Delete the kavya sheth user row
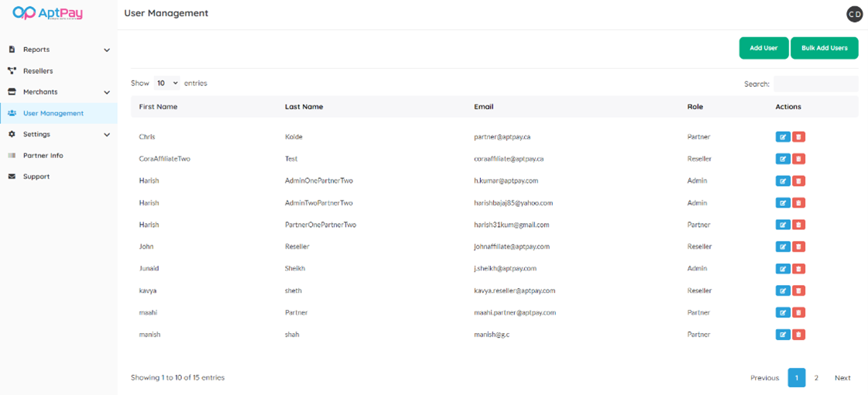The image size is (868, 395). tap(798, 291)
